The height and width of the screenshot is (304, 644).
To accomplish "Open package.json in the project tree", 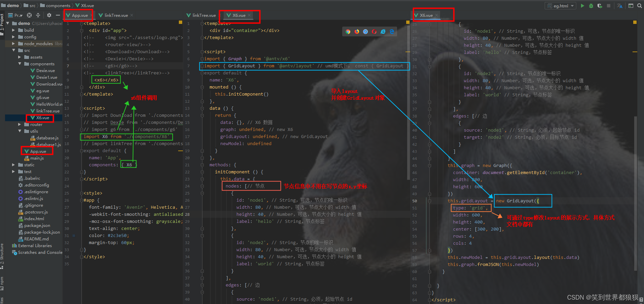I will 37,225.
